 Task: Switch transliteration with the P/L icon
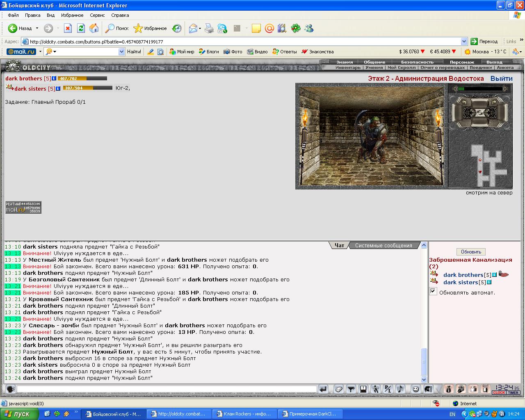coord(388,389)
